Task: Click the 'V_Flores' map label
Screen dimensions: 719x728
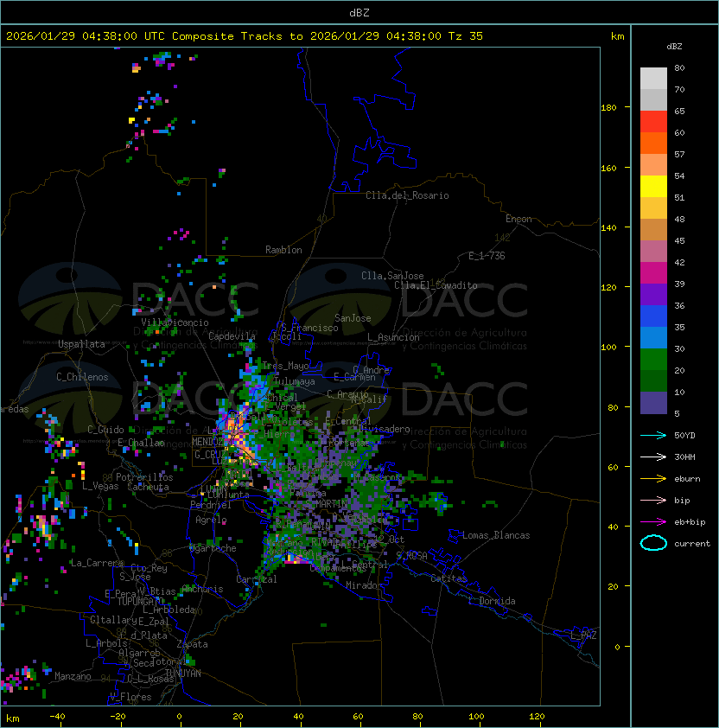Action: coord(130,697)
